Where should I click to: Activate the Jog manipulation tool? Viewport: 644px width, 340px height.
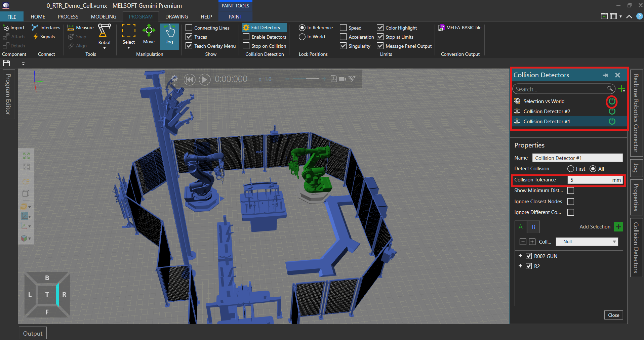tap(169, 36)
